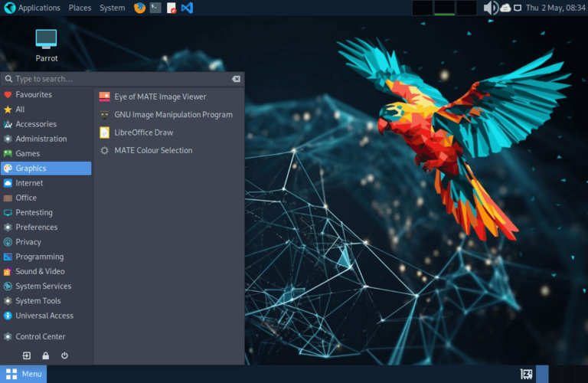Select the Accessories category
Screen dimensions: 588x383
coord(46,124)
